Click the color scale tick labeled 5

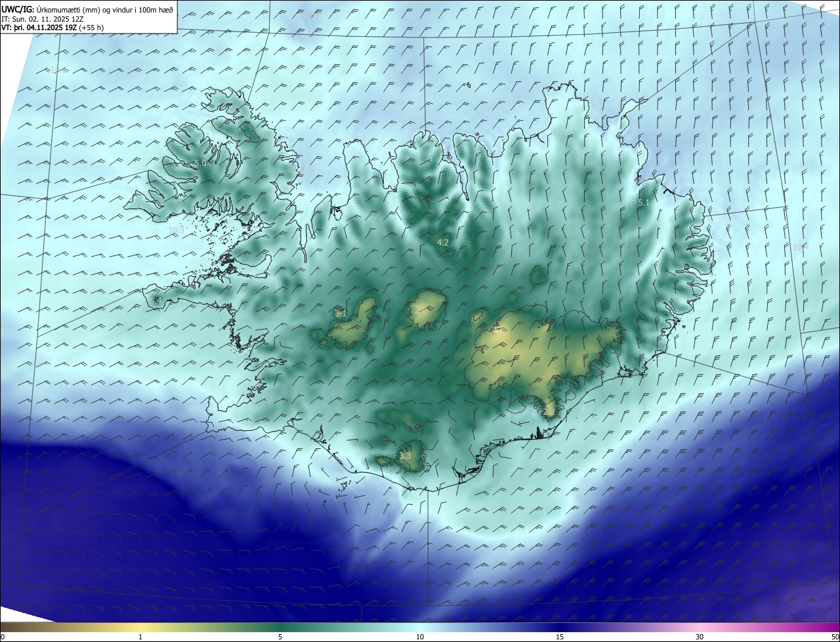pos(280,637)
